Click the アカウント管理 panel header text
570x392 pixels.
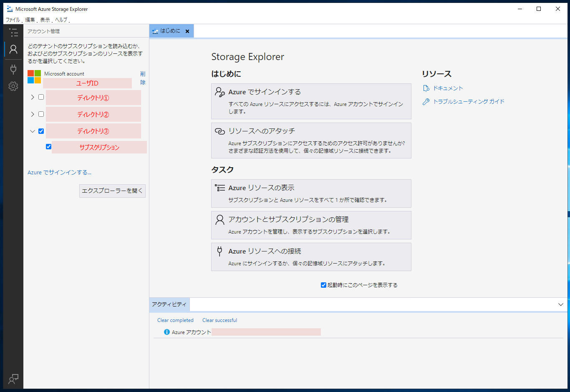43,31
